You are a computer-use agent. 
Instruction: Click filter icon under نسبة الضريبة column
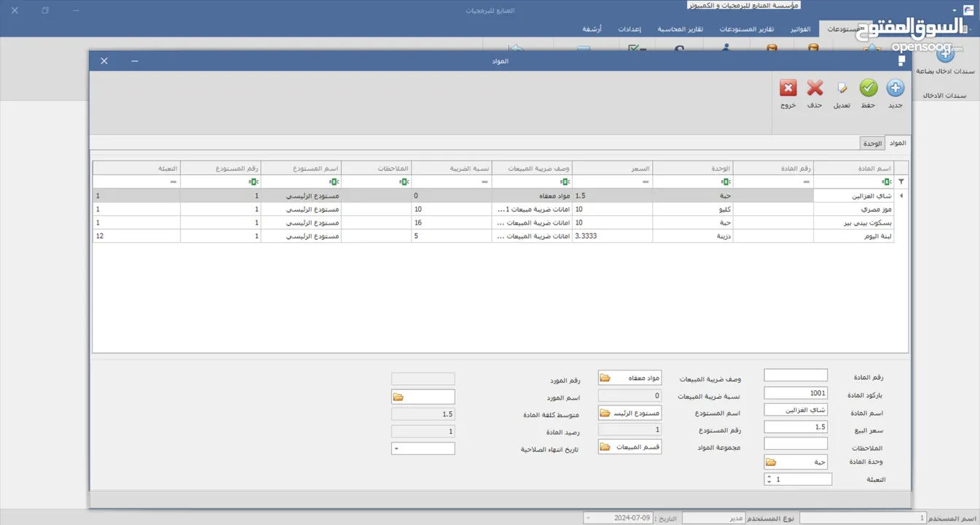(x=484, y=182)
